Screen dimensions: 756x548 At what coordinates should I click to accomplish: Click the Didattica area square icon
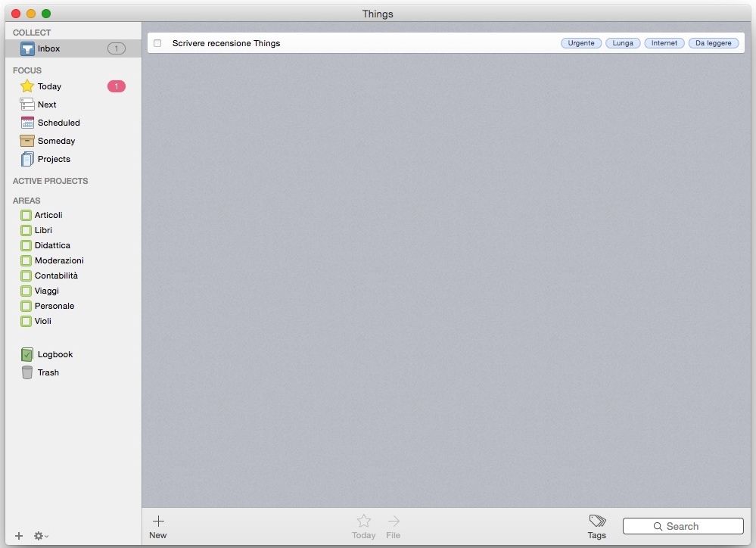click(26, 245)
